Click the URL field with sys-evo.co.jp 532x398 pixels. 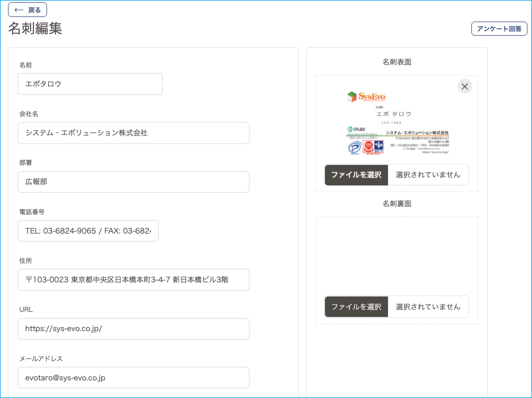(133, 328)
